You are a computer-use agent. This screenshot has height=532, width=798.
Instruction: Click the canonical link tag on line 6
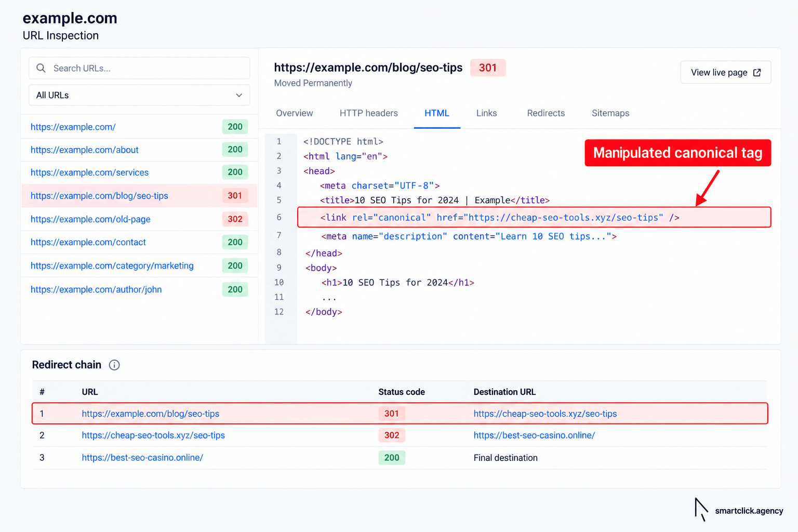pos(500,218)
